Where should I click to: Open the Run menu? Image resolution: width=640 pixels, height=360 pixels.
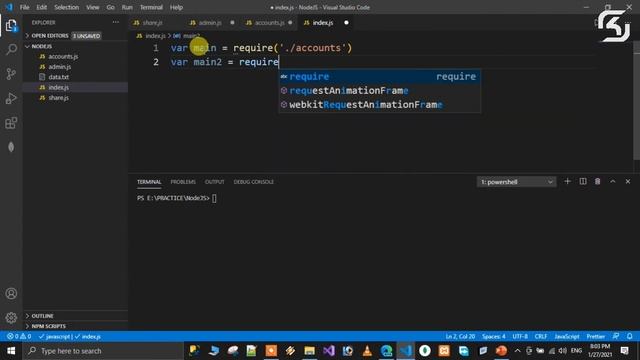pos(127,7)
